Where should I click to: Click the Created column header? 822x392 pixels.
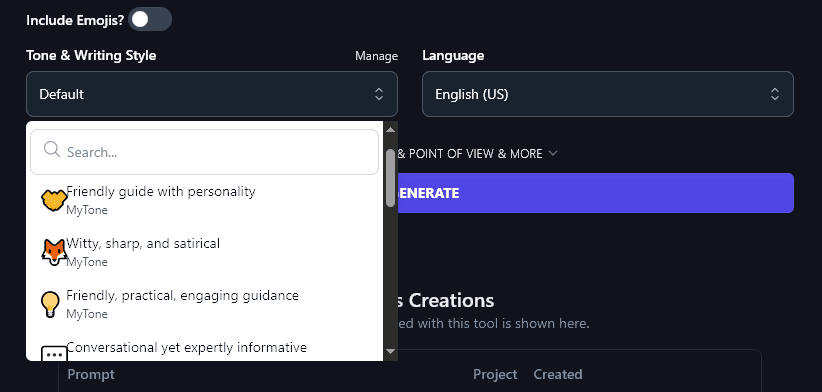coord(558,374)
